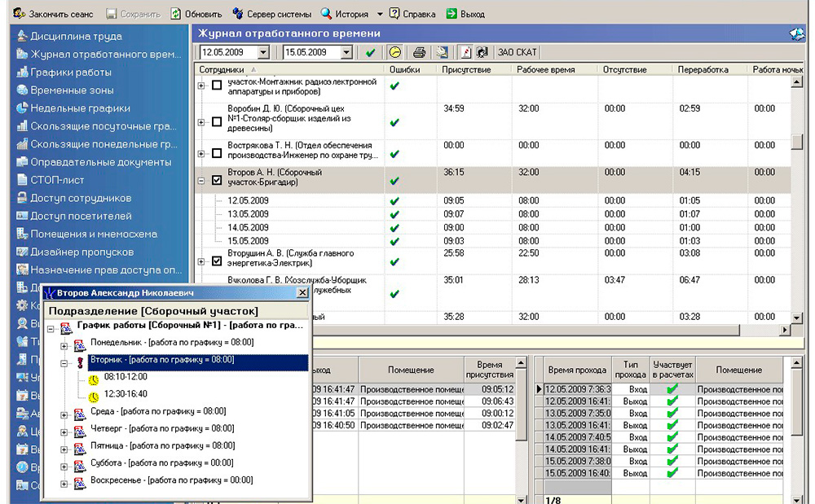Click the Пятница schedule icon
This screenshot has height=504, width=815.
80,449
